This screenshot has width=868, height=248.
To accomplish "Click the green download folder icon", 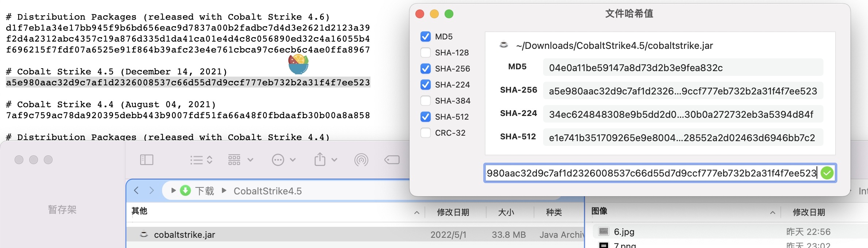I will click(186, 190).
